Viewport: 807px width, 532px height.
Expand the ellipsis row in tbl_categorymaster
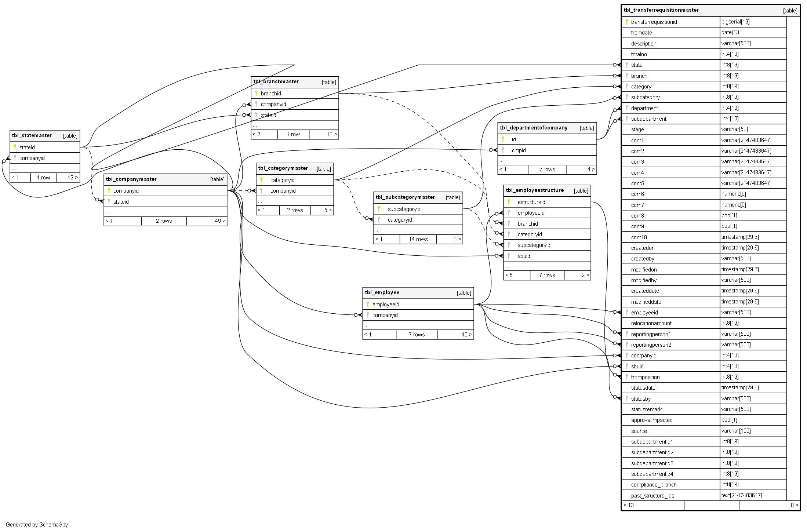click(260, 201)
